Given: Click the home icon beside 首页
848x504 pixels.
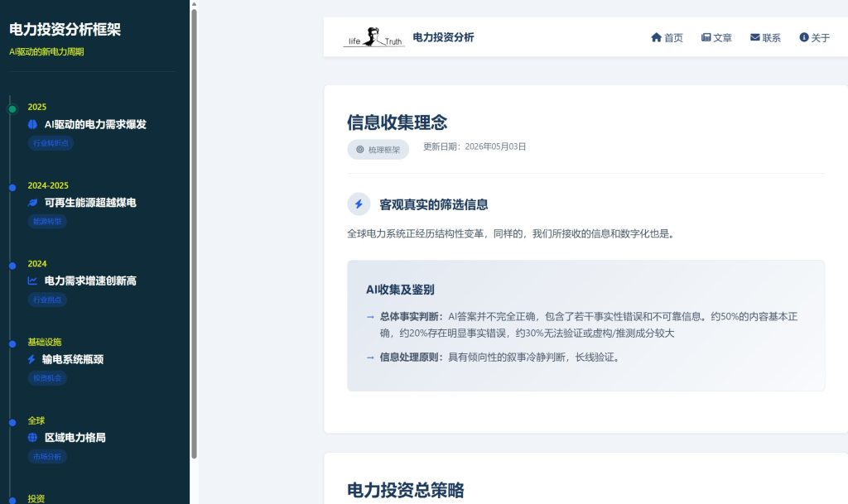Looking at the screenshot, I should 656,37.
